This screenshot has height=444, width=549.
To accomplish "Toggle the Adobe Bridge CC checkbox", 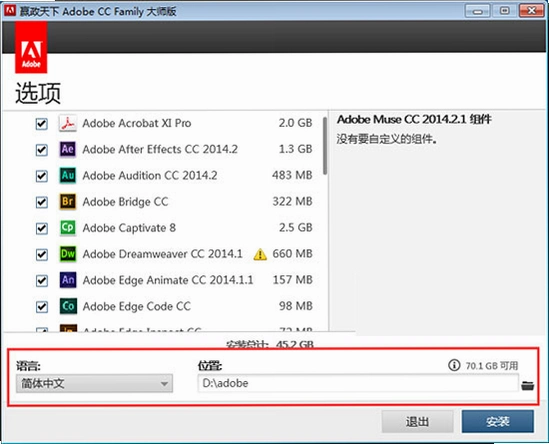I will tap(42, 202).
